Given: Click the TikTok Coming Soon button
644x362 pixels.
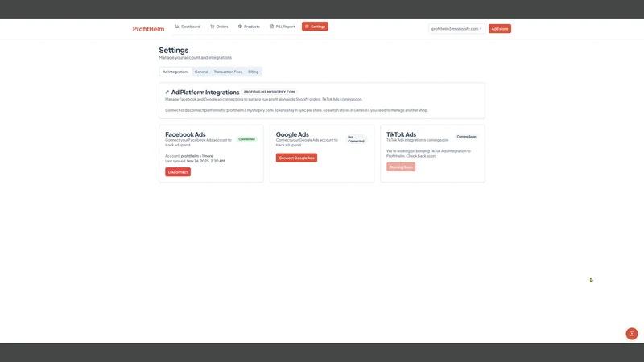Looking at the screenshot, I should 401,167.
